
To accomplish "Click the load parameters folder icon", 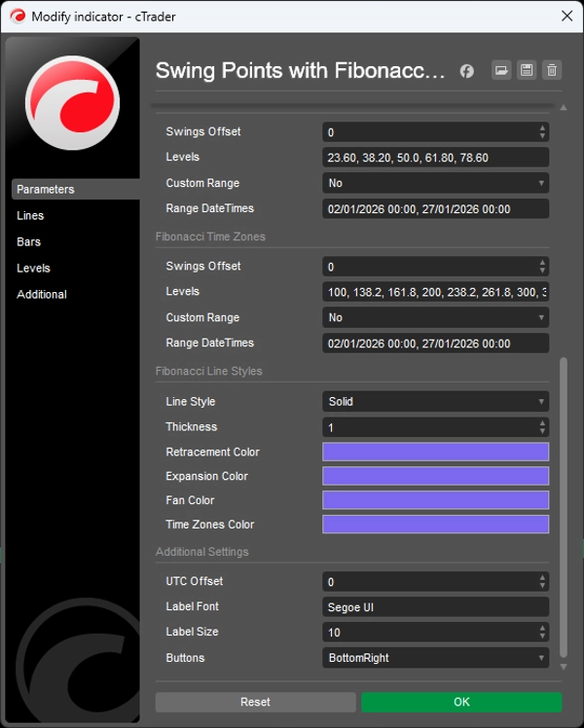I will coord(501,70).
